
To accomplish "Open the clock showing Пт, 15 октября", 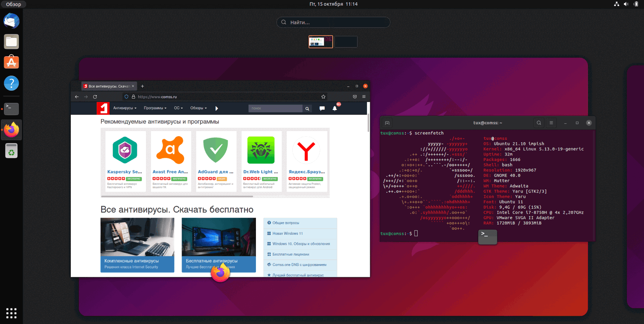I will click(334, 4).
